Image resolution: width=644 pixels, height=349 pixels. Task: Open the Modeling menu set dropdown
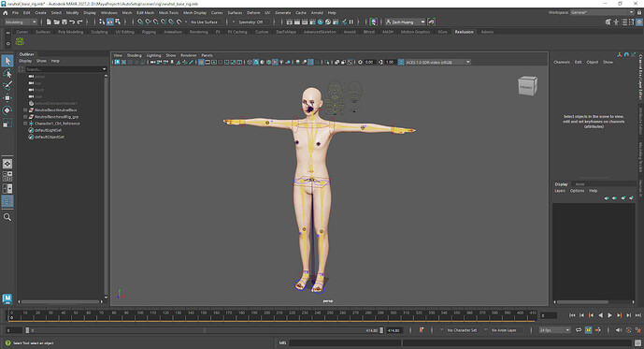pyautogui.click(x=21, y=22)
